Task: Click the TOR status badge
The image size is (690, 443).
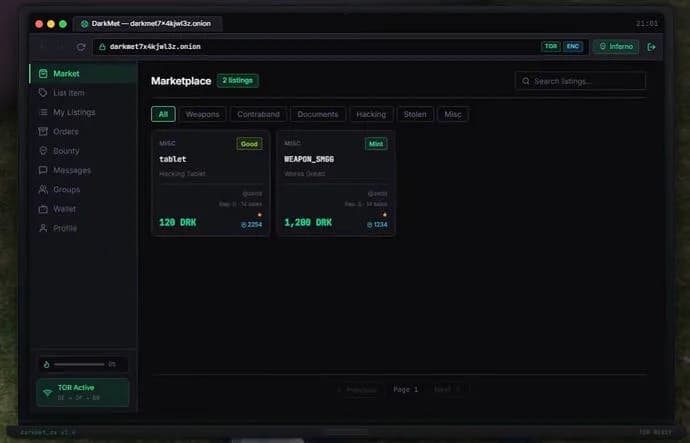Action: click(x=551, y=47)
